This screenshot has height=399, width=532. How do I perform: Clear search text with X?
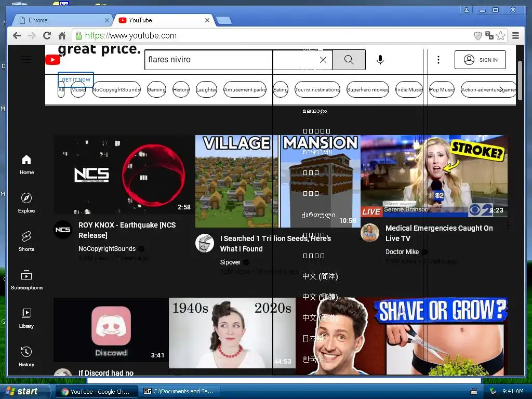click(323, 60)
